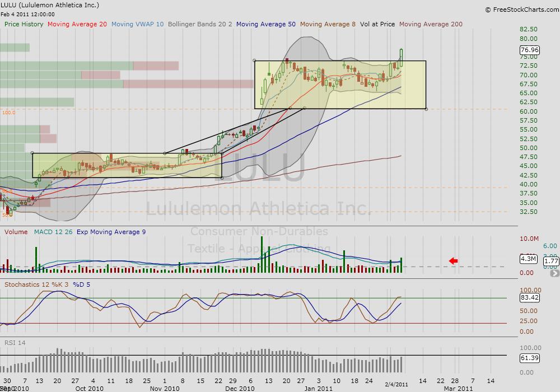Click the 67.50 price axis label
This screenshot has width=560, height=392.
click(529, 84)
